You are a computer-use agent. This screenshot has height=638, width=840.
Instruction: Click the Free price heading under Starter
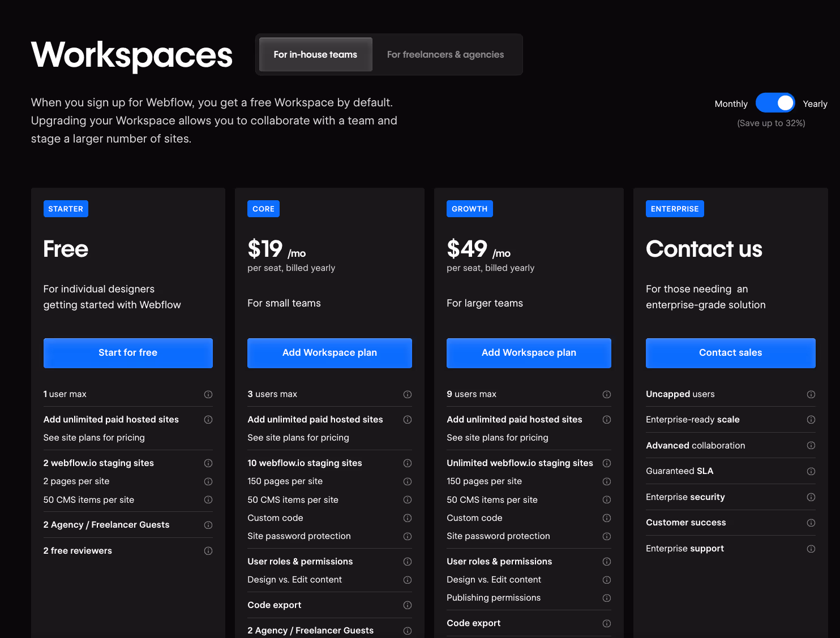pyautogui.click(x=66, y=249)
